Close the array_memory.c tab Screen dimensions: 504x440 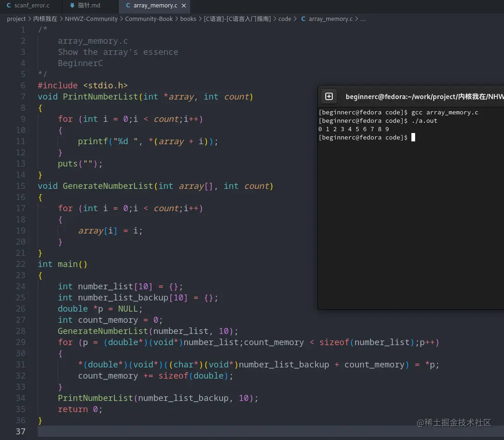(184, 6)
